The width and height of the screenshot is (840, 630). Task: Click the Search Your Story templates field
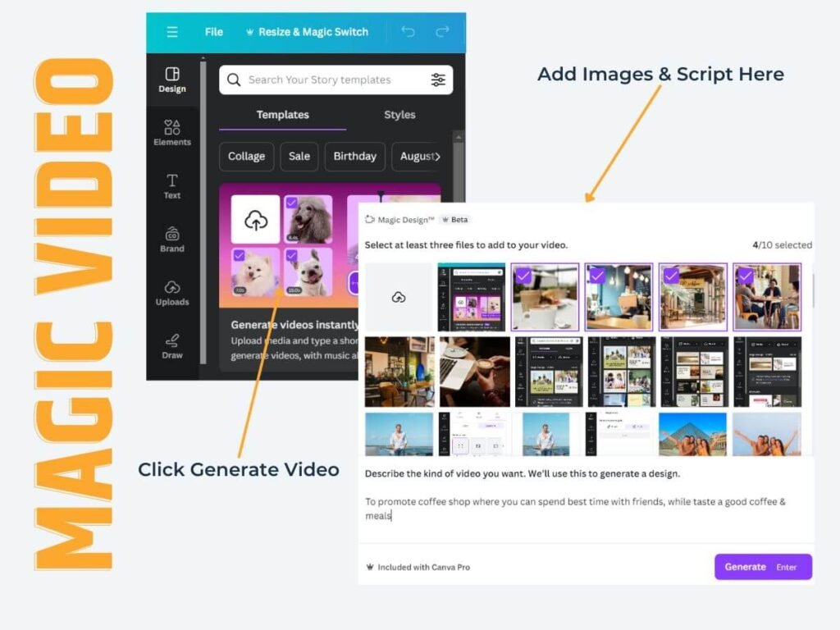328,80
